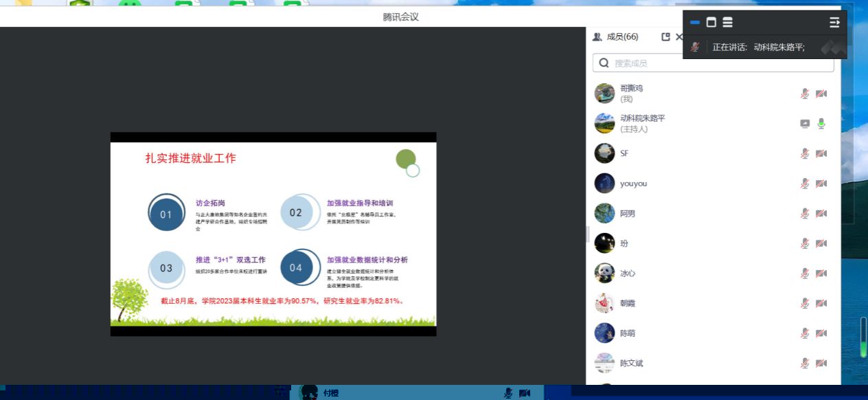The image size is (868, 400).
Task: Toggle my camera in the 哥撕鸡 row
Action: [x=821, y=94]
